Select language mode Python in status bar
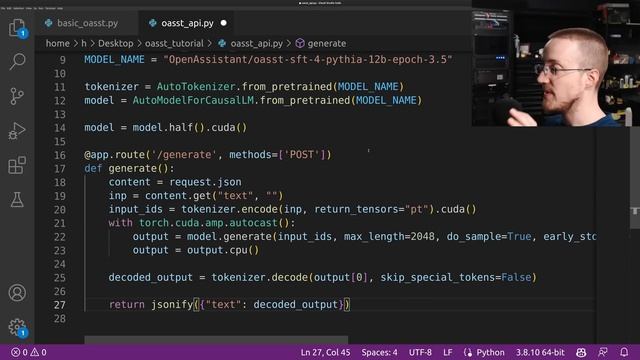Screen dimensions: 640x360 pos(490,352)
